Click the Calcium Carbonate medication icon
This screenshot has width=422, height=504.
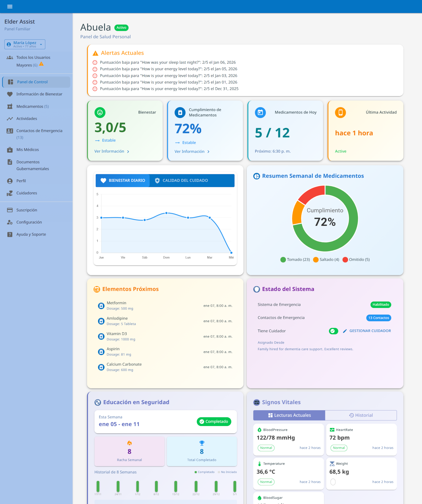pyautogui.click(x=101, y=367)
